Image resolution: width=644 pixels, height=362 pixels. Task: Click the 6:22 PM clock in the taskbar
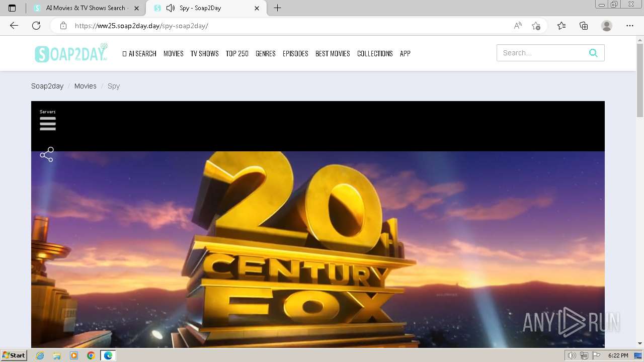tap(618, 355)
